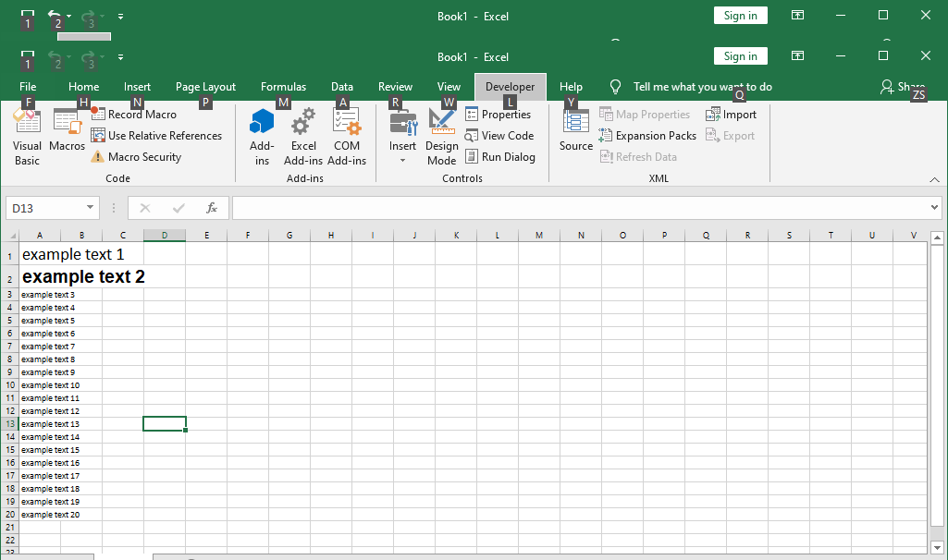The width and height of the screenshot is (948, 560).
Task: Open the Name Box dropdown
Action: click(x=91, y=208)
